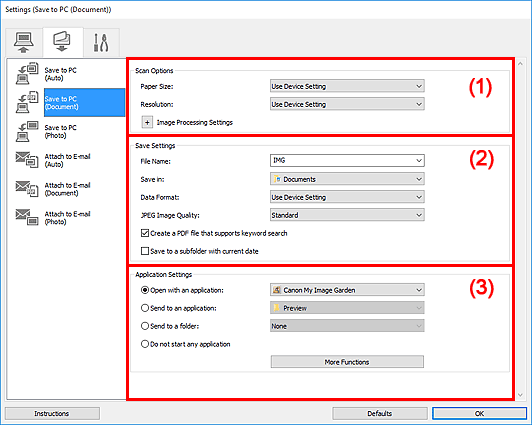Select Save to PC (Photo) label
This screenshot has height=425, width=532.
coord(60,131)
